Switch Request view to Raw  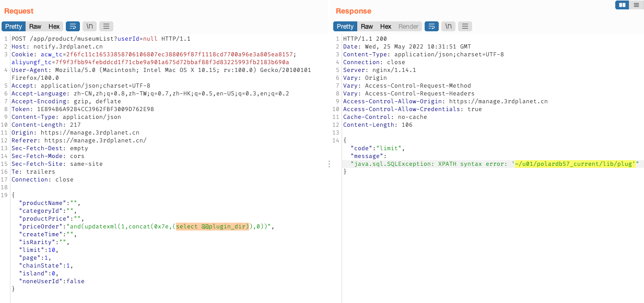(35, 27)
